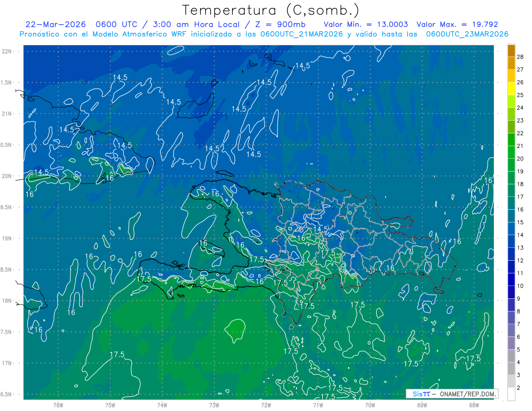Click the Temperatura (C,somb.) title
Image resolution: width=532 pixels, height=411 pixels.
click(x=270, y=10)
